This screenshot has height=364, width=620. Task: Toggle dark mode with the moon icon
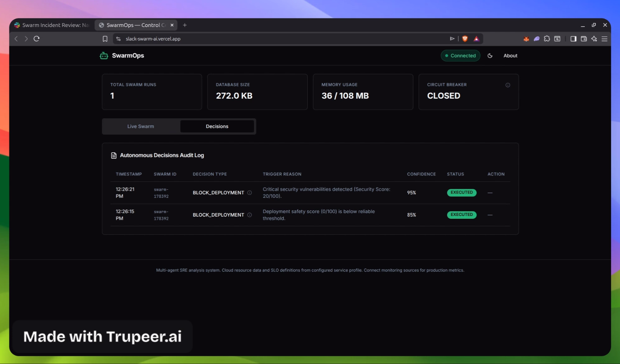pos(490,56)
